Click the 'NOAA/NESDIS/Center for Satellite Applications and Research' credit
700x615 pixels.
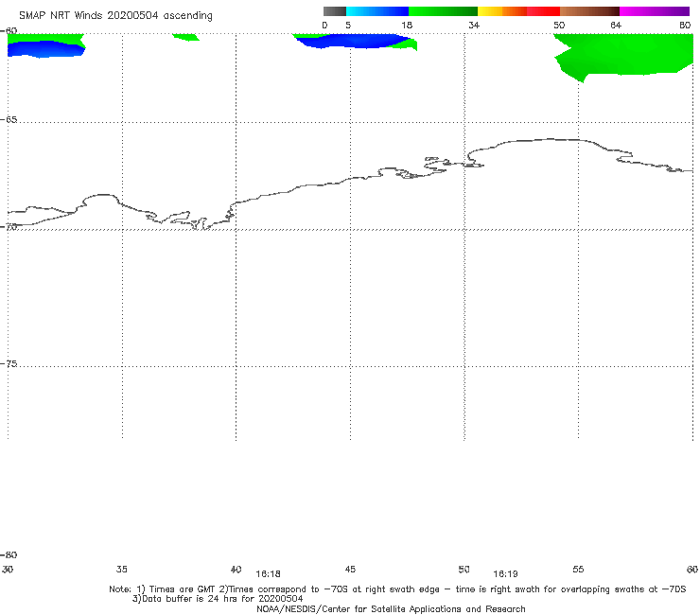pyautogui.click(x=391, y=609)
